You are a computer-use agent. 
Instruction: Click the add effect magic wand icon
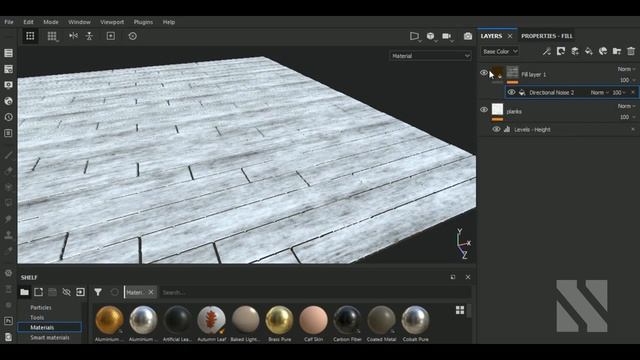[x=547, y=51]
